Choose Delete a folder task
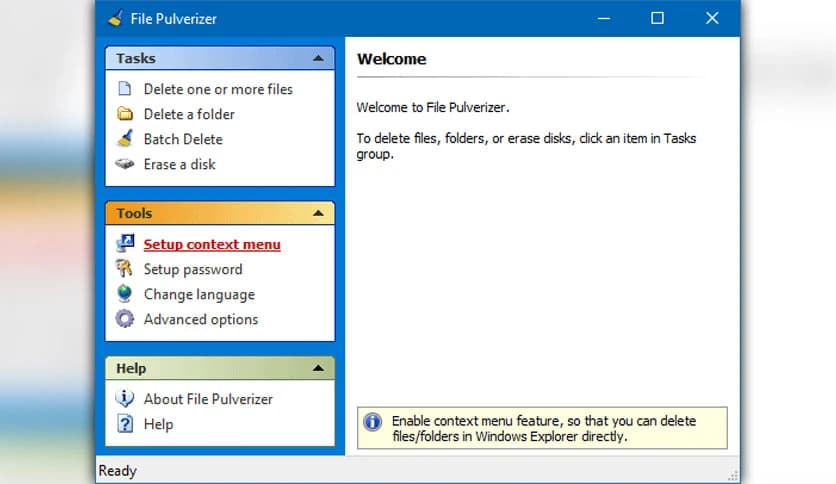This screenshot has height=484, width=836. pos(189,114)
